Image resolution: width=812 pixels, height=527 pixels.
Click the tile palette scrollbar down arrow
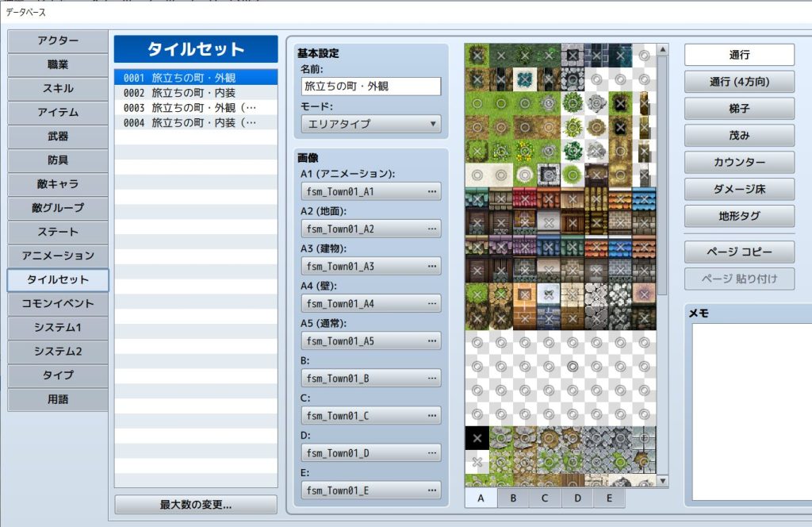click(x=662, y=481)
